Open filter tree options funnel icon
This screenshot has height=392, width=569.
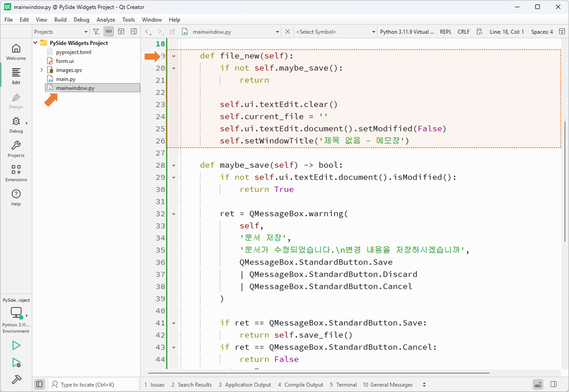click(96, 32)
